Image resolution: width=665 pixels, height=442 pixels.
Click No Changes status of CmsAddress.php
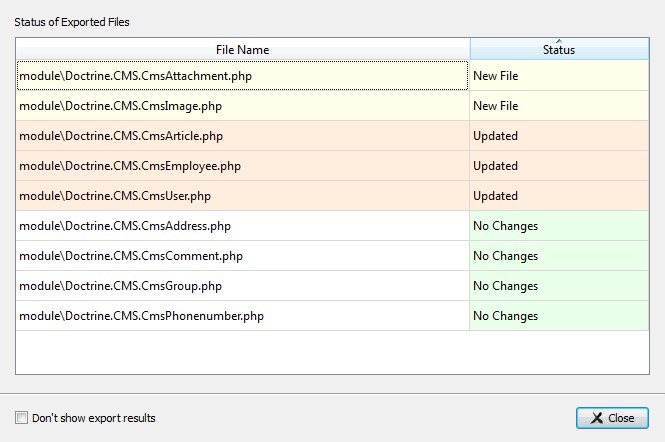pyautogui.click(x=505, y=226)
